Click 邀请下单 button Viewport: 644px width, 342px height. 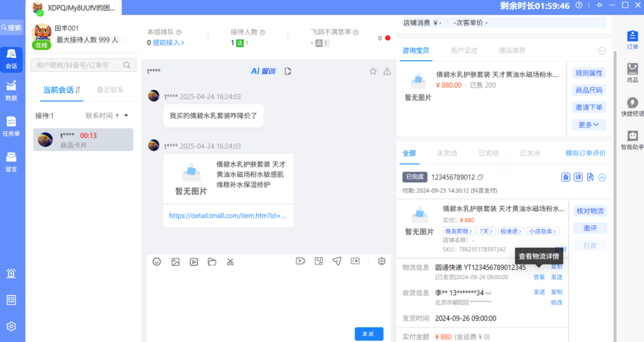(589, 107)
